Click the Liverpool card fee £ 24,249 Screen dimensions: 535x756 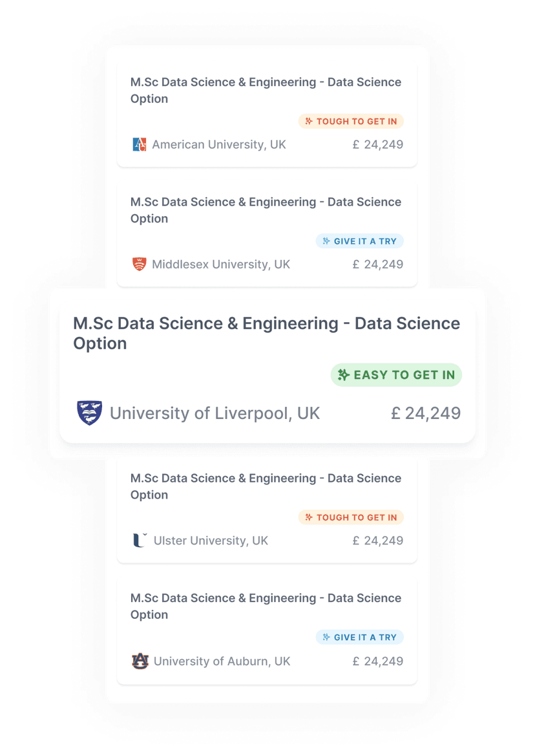pos(426,413)
